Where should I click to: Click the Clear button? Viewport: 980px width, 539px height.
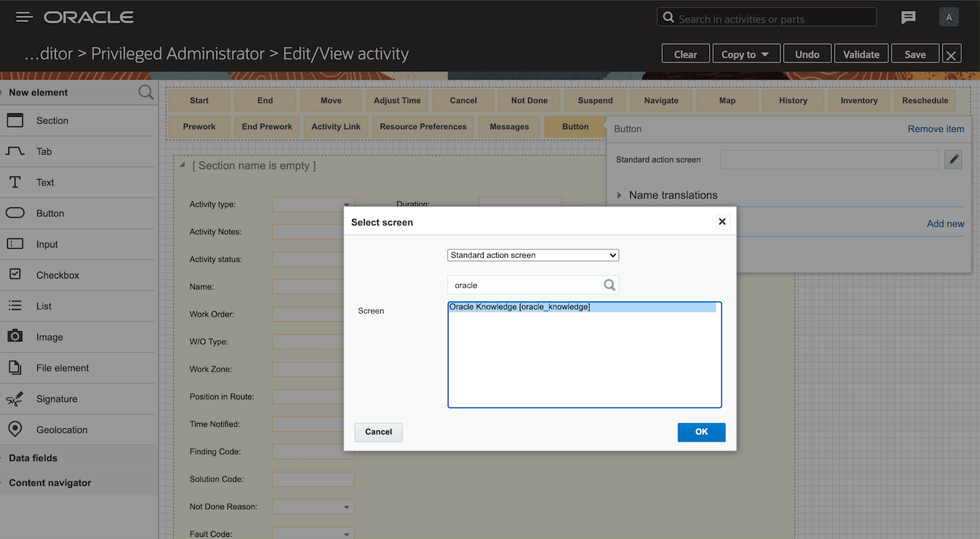click(686, 54)
